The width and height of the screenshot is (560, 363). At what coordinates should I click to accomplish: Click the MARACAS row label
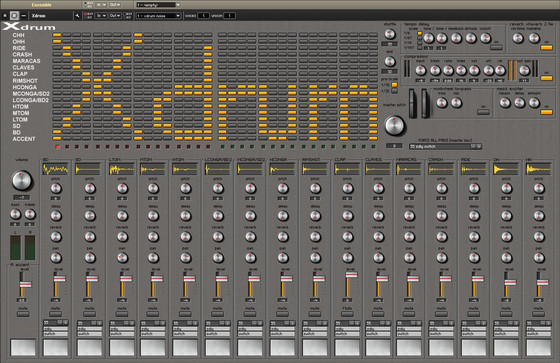[26, 61]
